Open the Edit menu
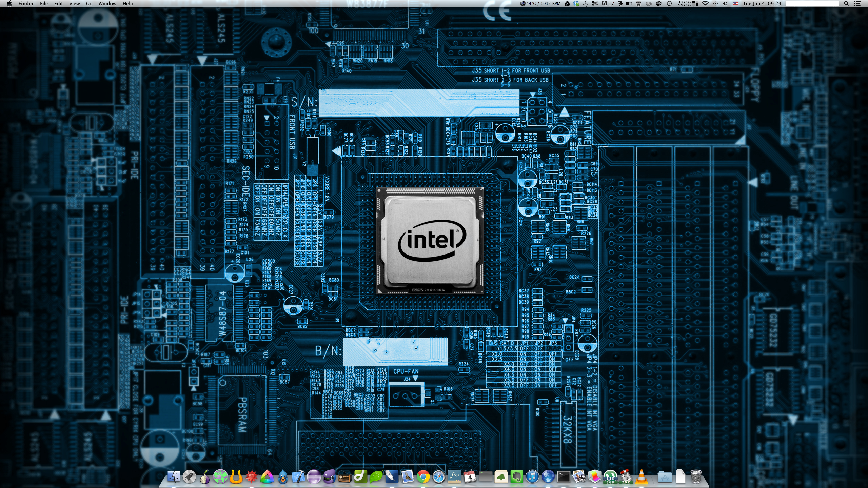Viewport: 868px width, 488px height. tap(58, 3)
